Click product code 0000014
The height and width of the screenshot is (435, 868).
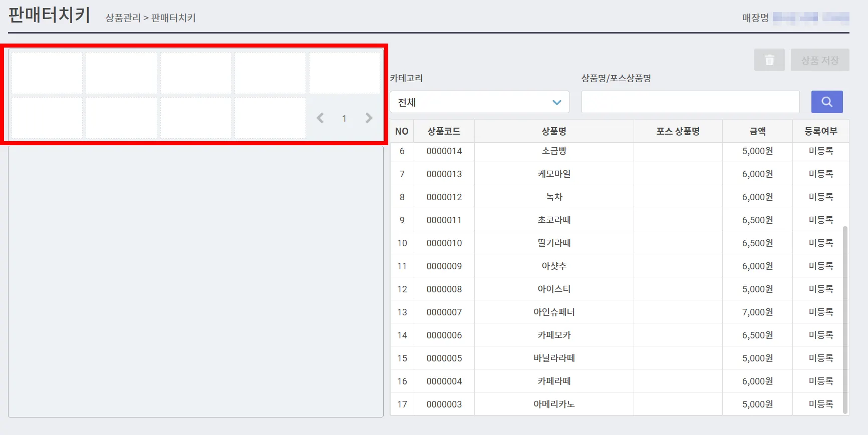[x=444, y=151]
